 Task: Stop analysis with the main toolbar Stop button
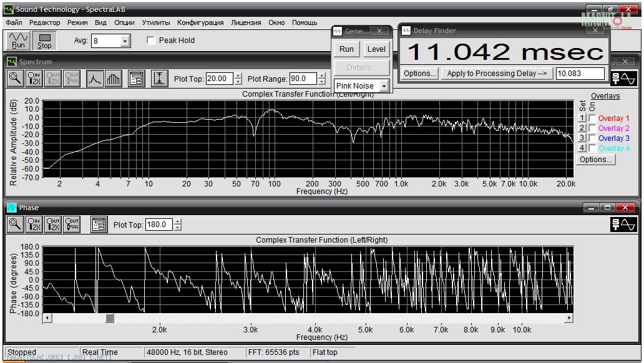click(x=44, y=41)
